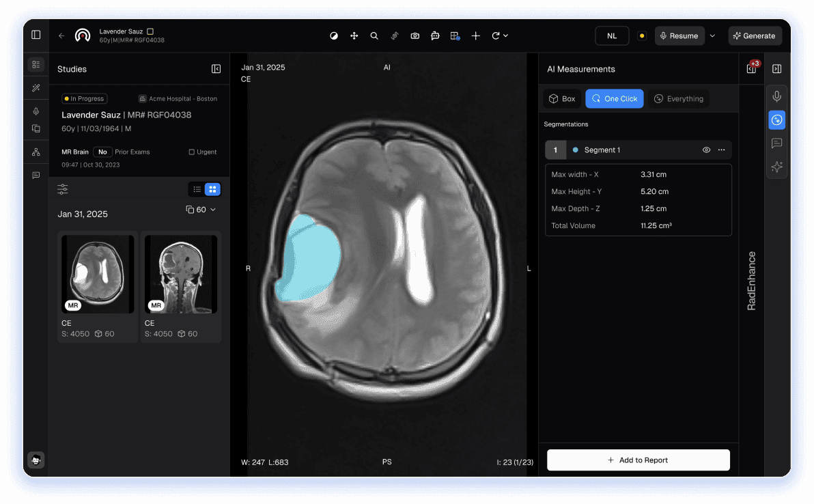Select the contrast adjustment tool
Viewport: 814px width, 504px height.
(x=334, y=36)
